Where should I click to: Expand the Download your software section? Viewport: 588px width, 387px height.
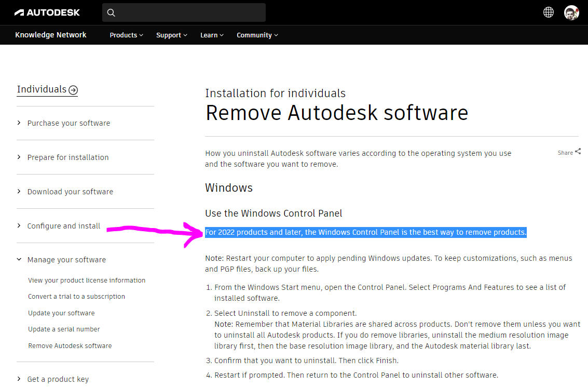tap(70, 191)
